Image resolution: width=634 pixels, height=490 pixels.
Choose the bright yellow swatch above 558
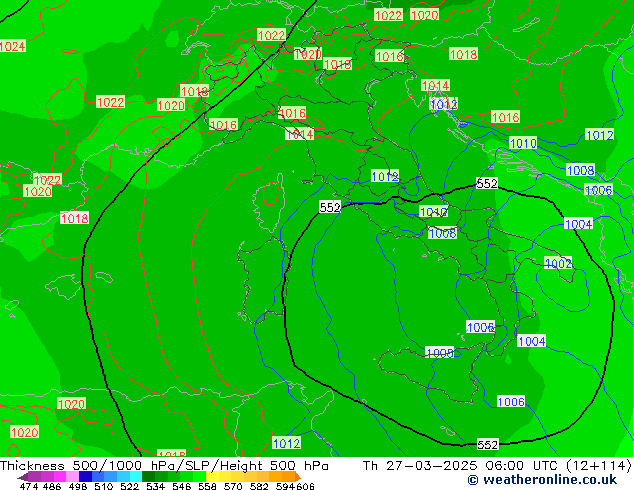[212, 477]
